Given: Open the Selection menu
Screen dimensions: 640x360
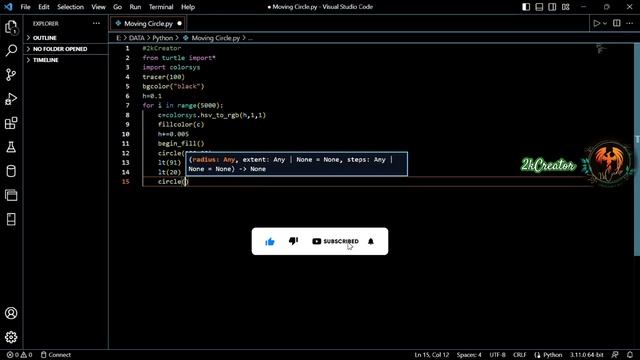Looking at the screenshot, I should pos(70,7).
